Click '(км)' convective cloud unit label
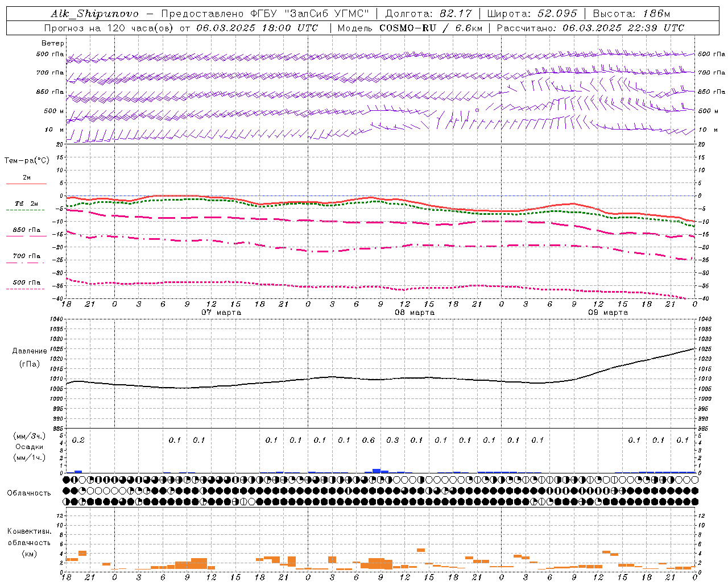The image size is (728, 582). [29, 554]
